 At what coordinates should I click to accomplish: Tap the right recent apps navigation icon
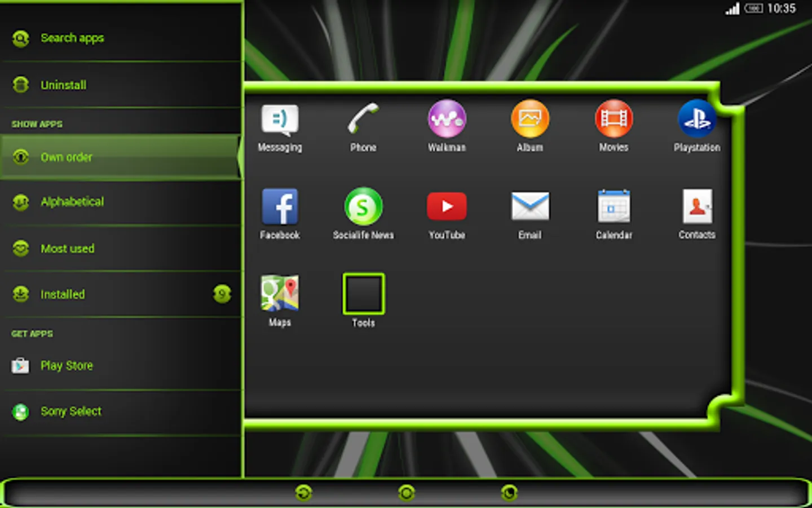(x=509, y=493)
